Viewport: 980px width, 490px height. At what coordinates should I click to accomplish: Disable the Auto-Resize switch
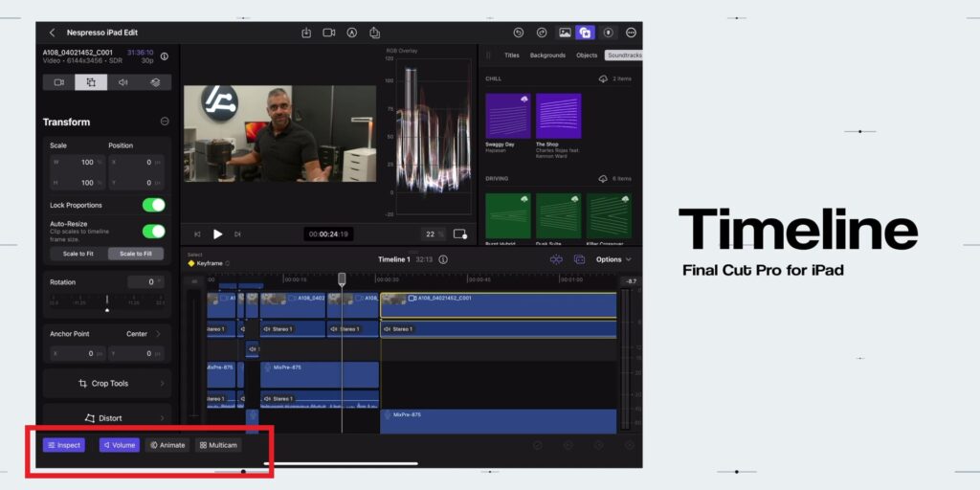pos(154,232)
